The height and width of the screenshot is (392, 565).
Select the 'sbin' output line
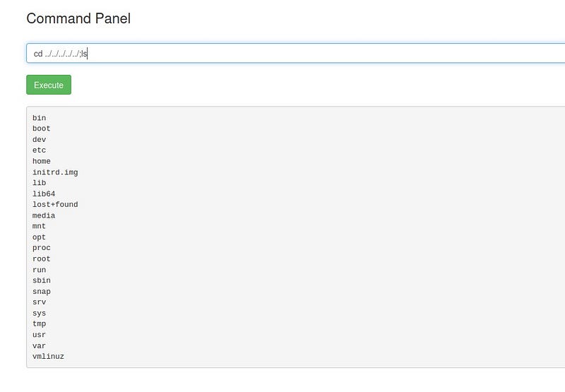tap(41, 280)
